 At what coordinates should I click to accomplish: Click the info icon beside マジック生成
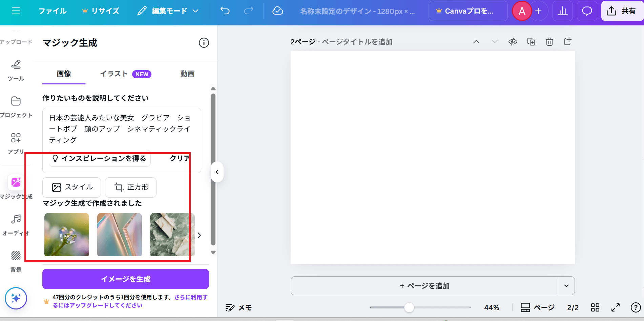(204, 43)
